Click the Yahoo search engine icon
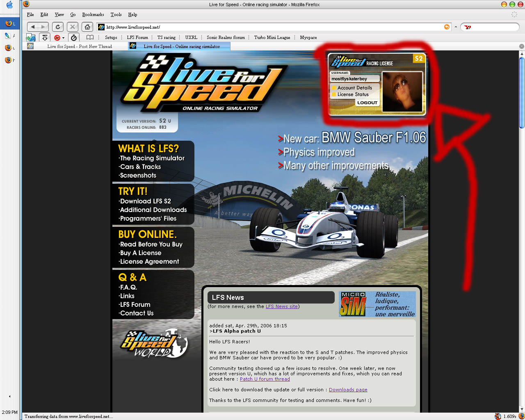Image resolution: width=525 pixels, height=420 pixels. (x=468, y=27)
